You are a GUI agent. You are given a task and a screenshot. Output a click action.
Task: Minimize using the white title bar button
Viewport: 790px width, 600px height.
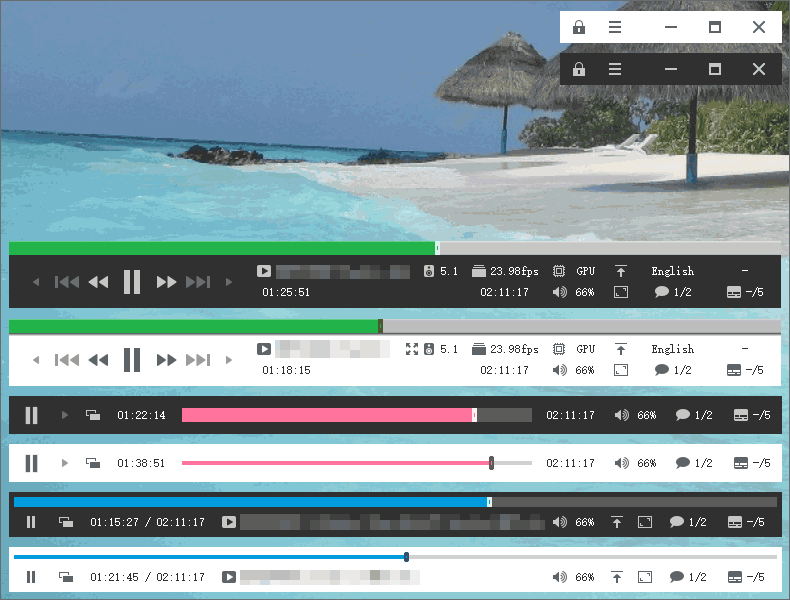click(671, 27)
